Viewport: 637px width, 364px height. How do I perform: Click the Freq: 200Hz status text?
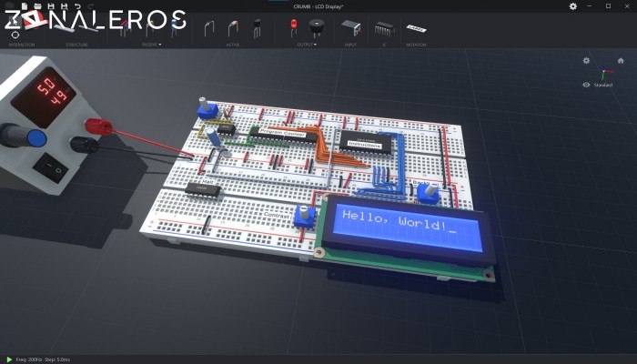pos(27,359)
